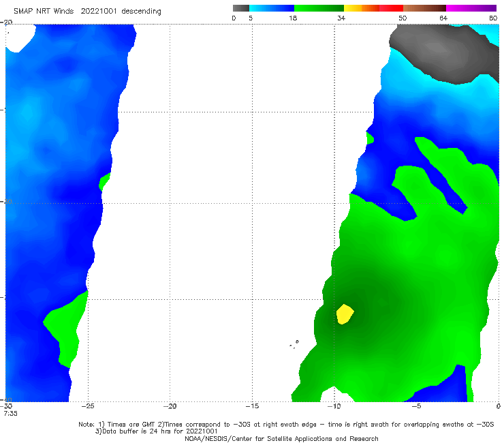
Task: Click the "-20" longitude label on bottom axis
Action: tap(170, 406)
